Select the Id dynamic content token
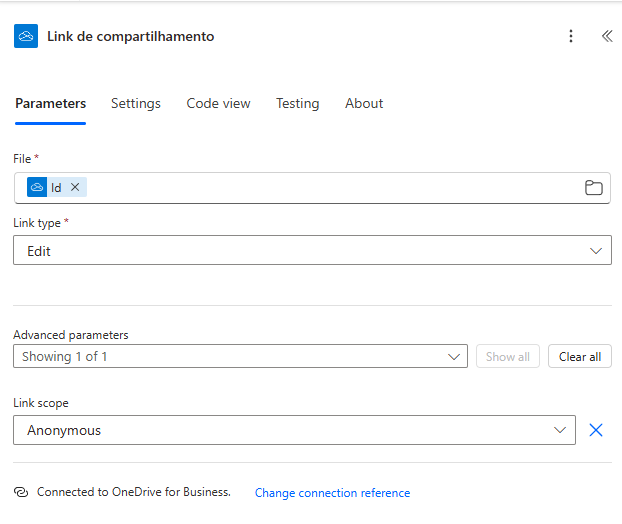Image resolution: width=622 pixels, height=524 pixels. pyautogui.click(x=55, y=187)
